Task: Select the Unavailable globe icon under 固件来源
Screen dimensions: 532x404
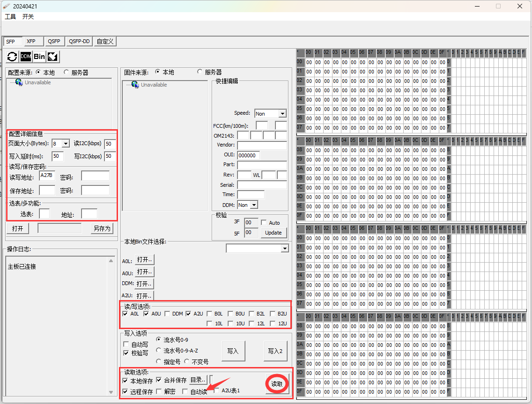Action: [135, 85]
